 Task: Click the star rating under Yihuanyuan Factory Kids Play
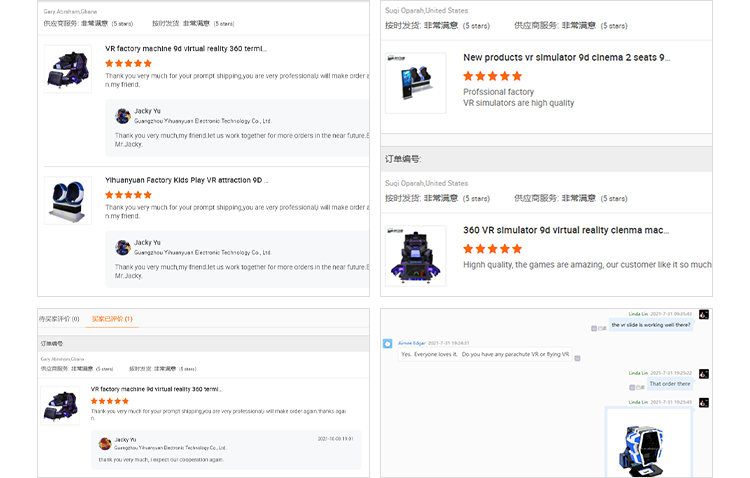coord(128,195)
